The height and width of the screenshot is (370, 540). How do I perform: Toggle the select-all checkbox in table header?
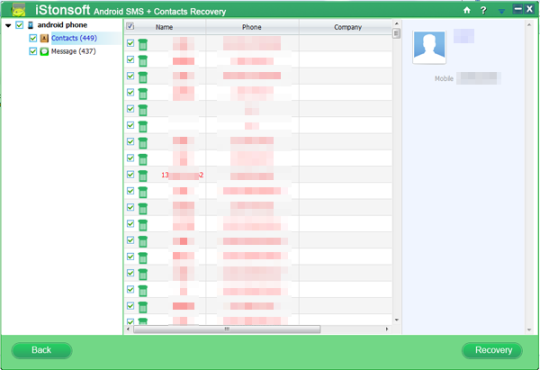tap(130, 26)
